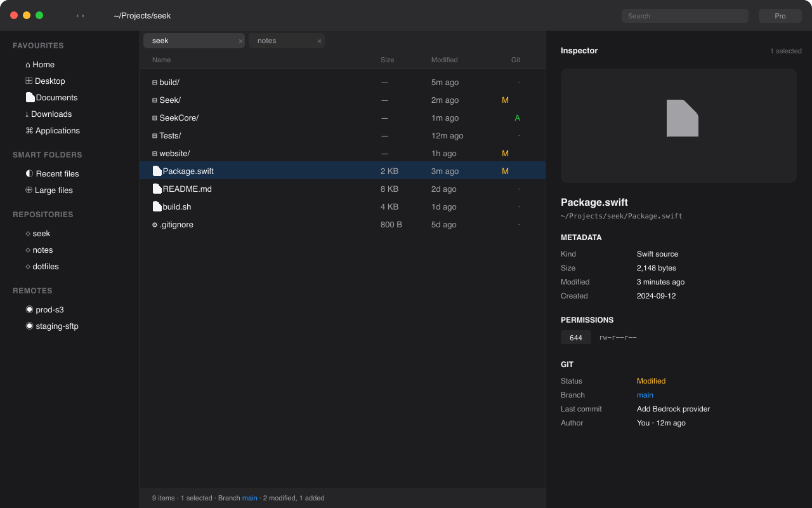Image resolution: width=812 pixels, height=508 pixels.
Task: Sort by the Git column header
Action: click(516, 60)
